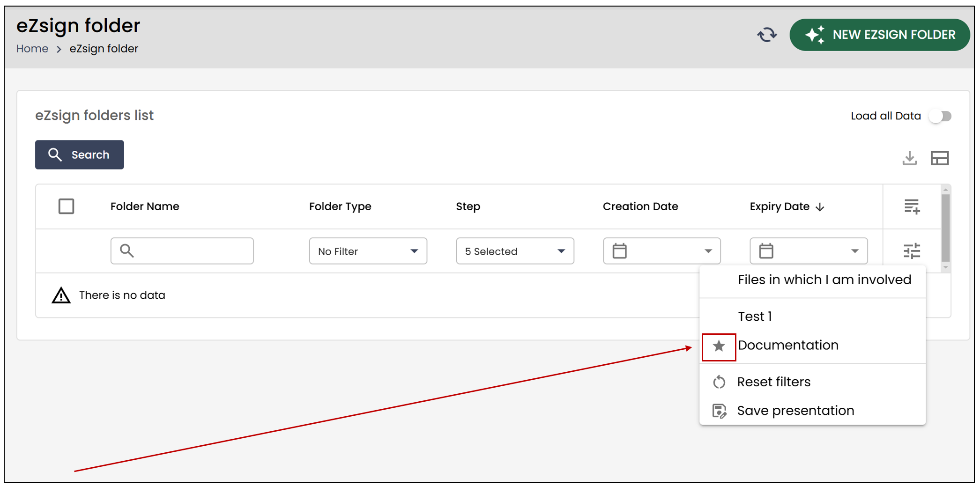The height and width of the screenshot is (486, 980).
Task: Check the select-all folders checkbox
Action: pos(66,206)
